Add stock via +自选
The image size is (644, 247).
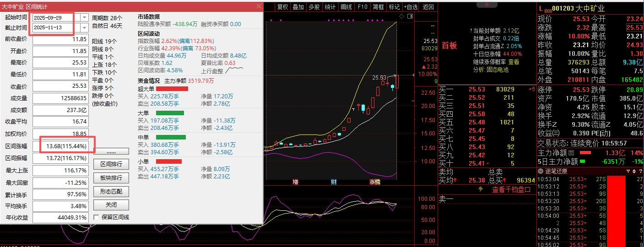coord(411,7)
